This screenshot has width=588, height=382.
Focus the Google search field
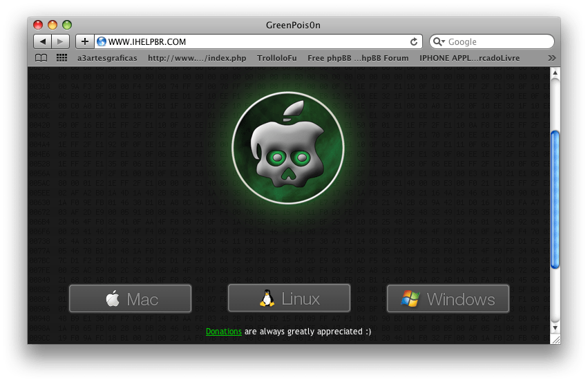pyautogui.click(x=492, y=41)
